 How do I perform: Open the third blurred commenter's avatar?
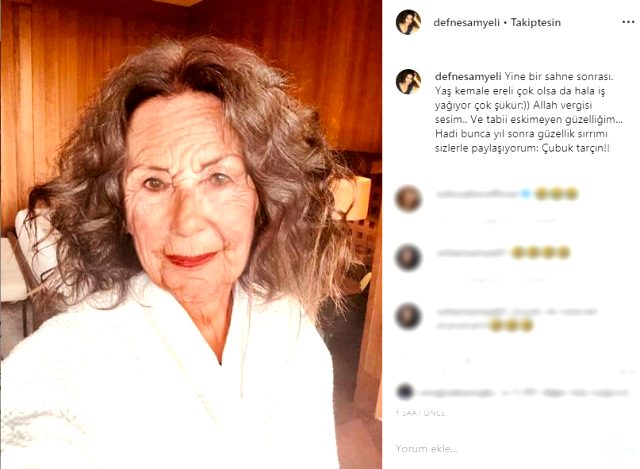pos(408,316)
